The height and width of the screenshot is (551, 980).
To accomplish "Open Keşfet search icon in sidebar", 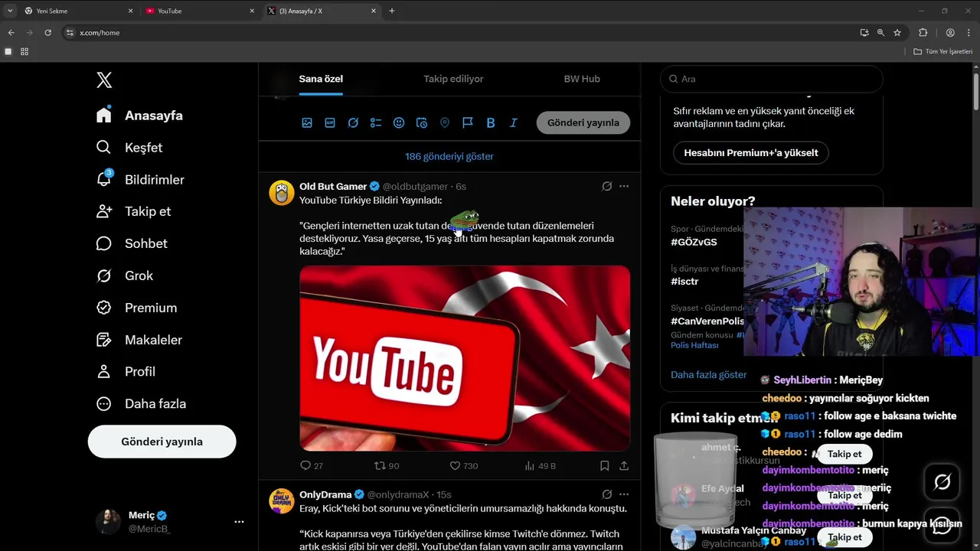I will (x=103, y=147).
